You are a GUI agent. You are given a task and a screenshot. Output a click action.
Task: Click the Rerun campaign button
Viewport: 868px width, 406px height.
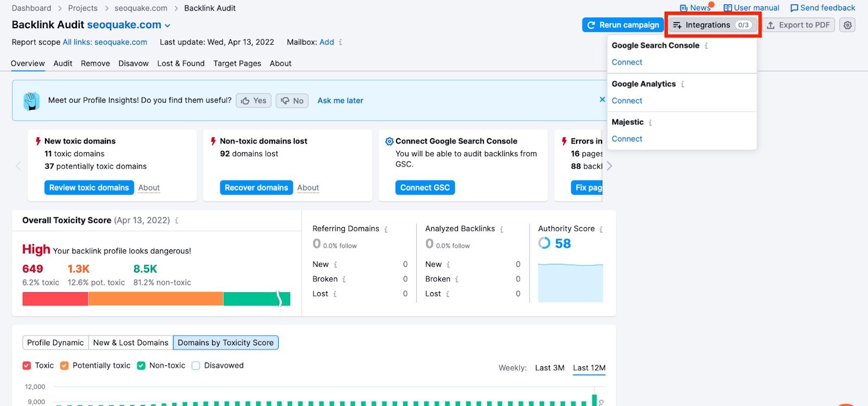click(x=623, y=25)
